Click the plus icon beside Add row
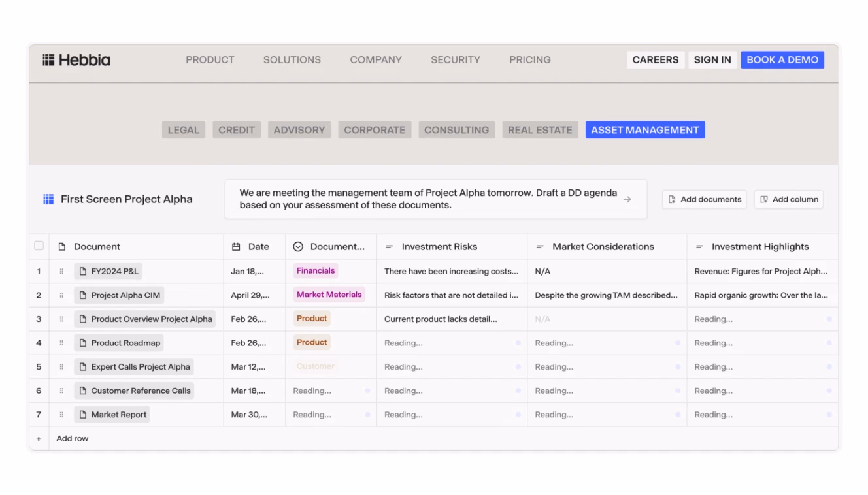This screenshot has height=495, width=868. (39, 439)
